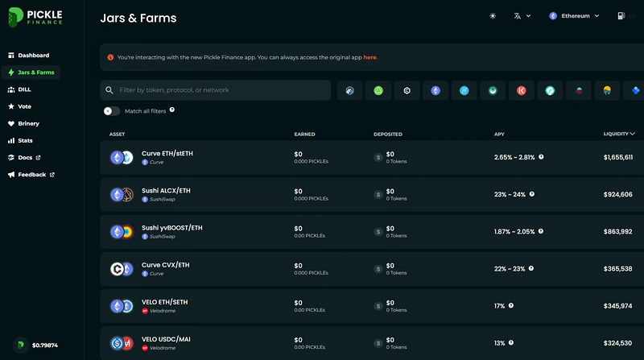Switch theme using the sun icon
Image resolution: width=644 pixels, height=360 pixels.
coord(493,16)
